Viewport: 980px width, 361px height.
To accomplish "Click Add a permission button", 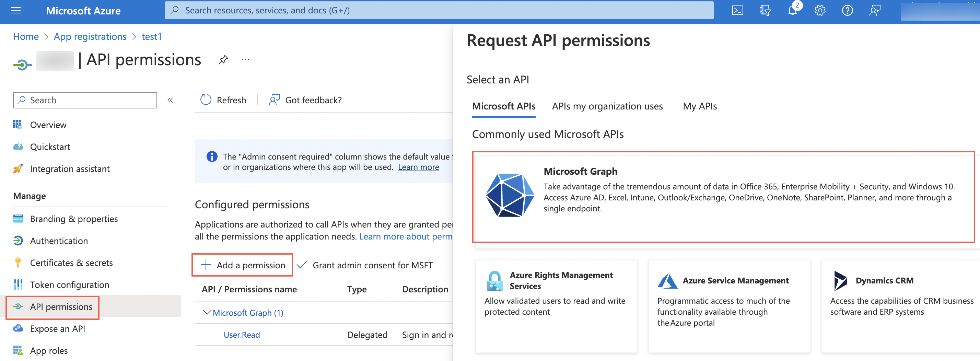I will [242, 265].
